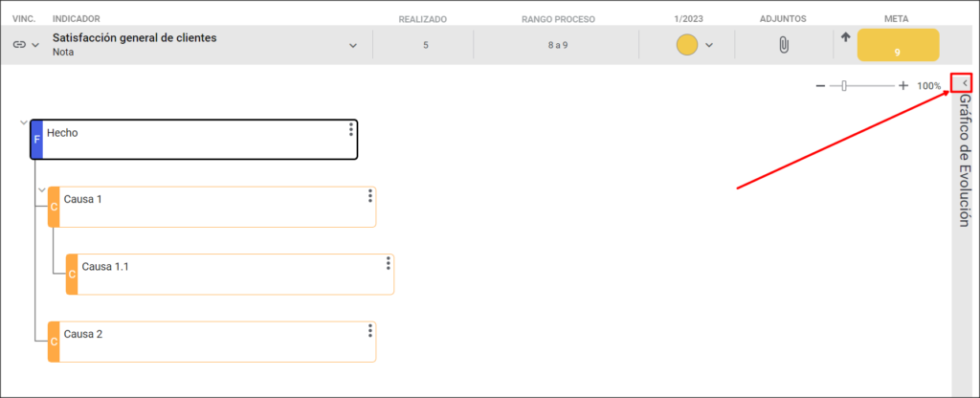This screenshot has height=398, width=980.
Task: Click the vertical Gráfico de Evolución label
Action: coord(965,161)
